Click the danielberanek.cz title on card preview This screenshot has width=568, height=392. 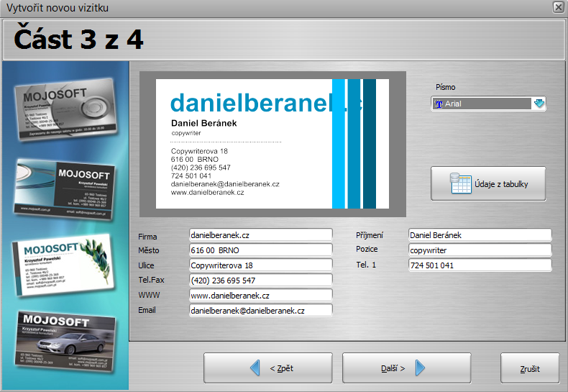(266, 103)
